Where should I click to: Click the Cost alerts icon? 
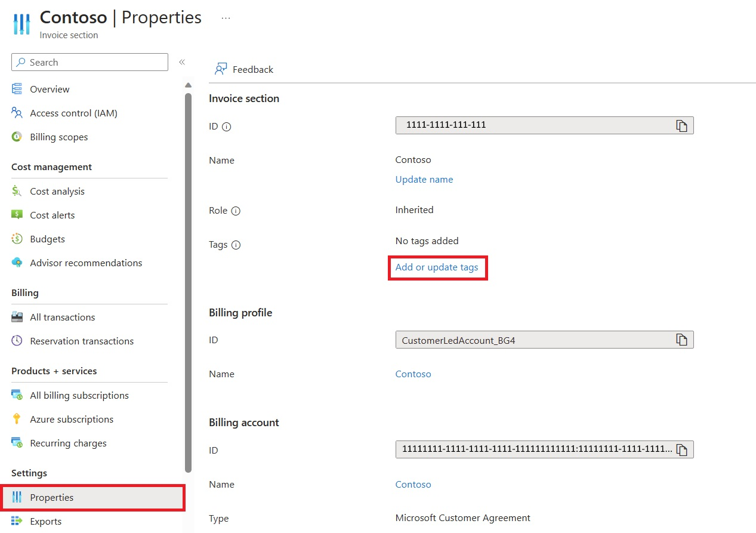(17, 215)
